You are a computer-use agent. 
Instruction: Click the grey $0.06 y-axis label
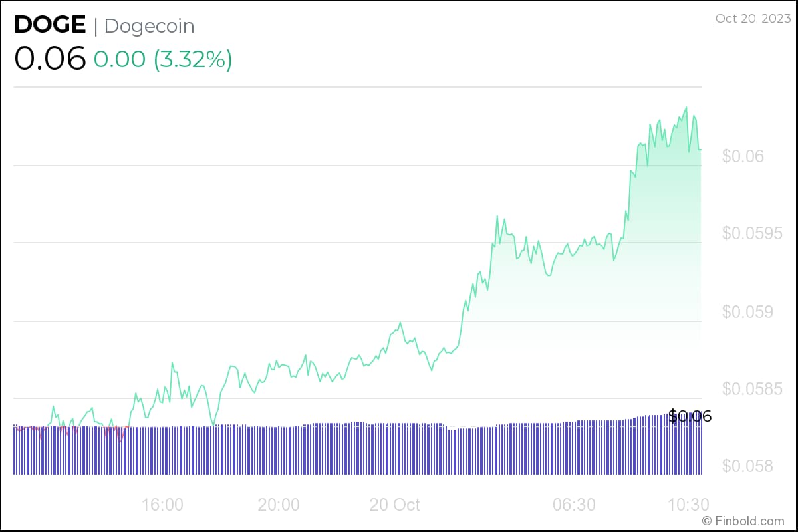point(743,156)
